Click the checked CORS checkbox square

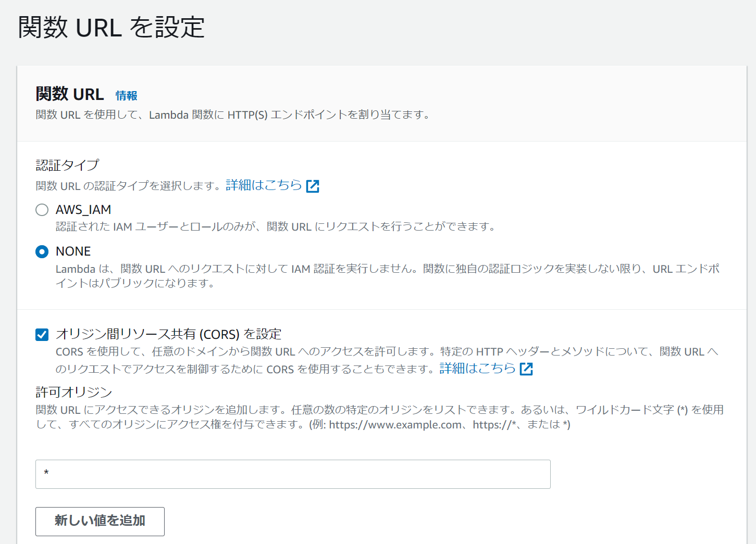tap(42, 335)
